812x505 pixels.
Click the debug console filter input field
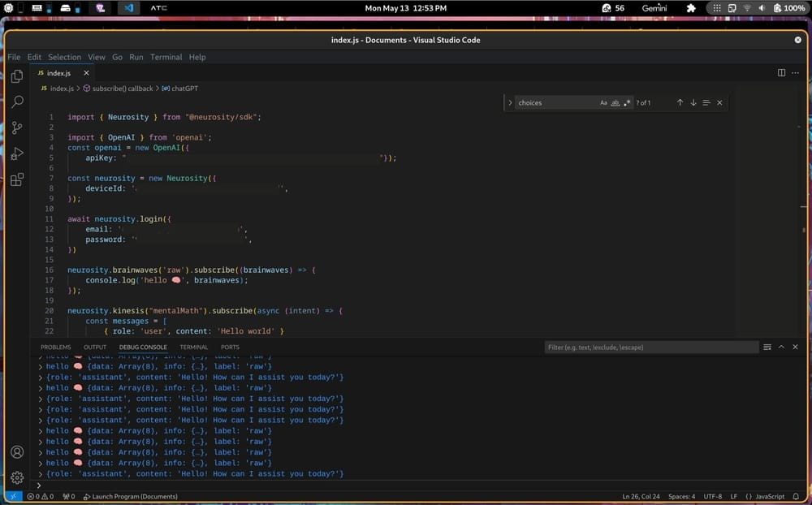(x=650, y=347)
